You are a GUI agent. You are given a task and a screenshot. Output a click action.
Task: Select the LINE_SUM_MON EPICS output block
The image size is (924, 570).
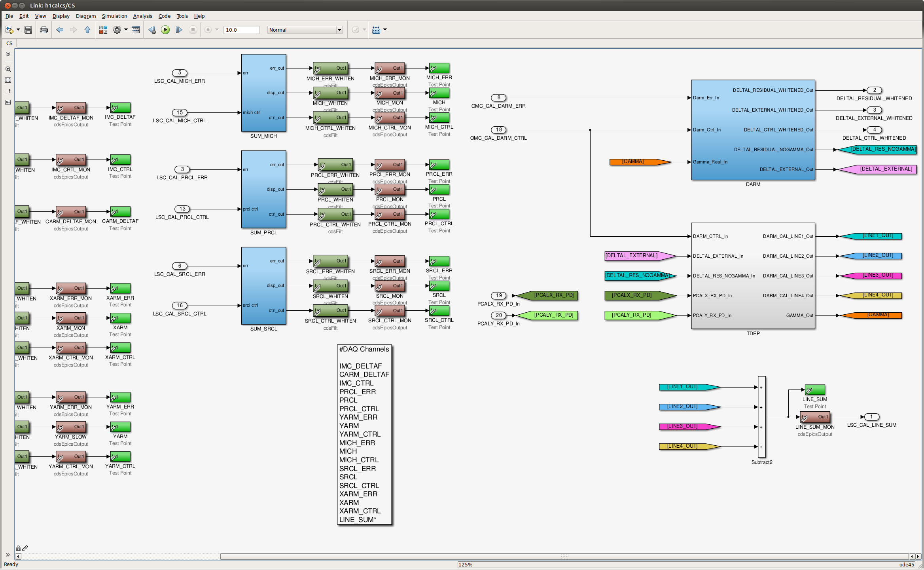pos(815,417)
